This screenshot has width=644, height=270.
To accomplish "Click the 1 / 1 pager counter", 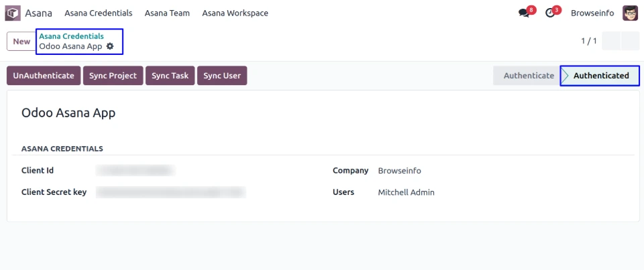I will pos(588,42).
